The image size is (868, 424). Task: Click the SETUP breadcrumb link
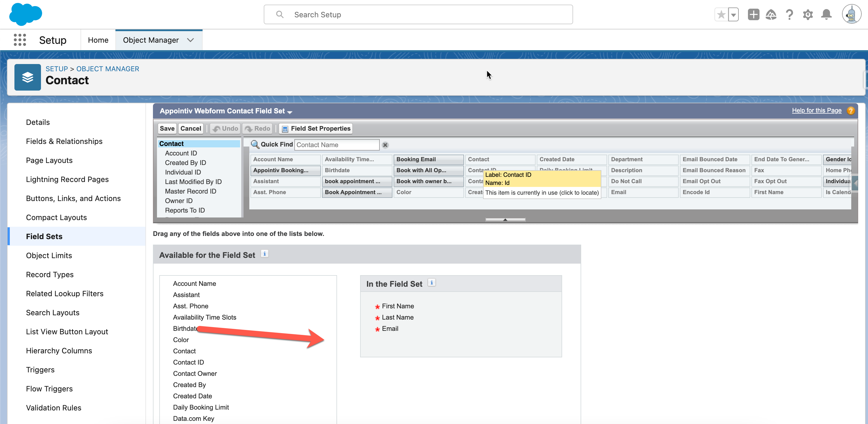(57, 69)
